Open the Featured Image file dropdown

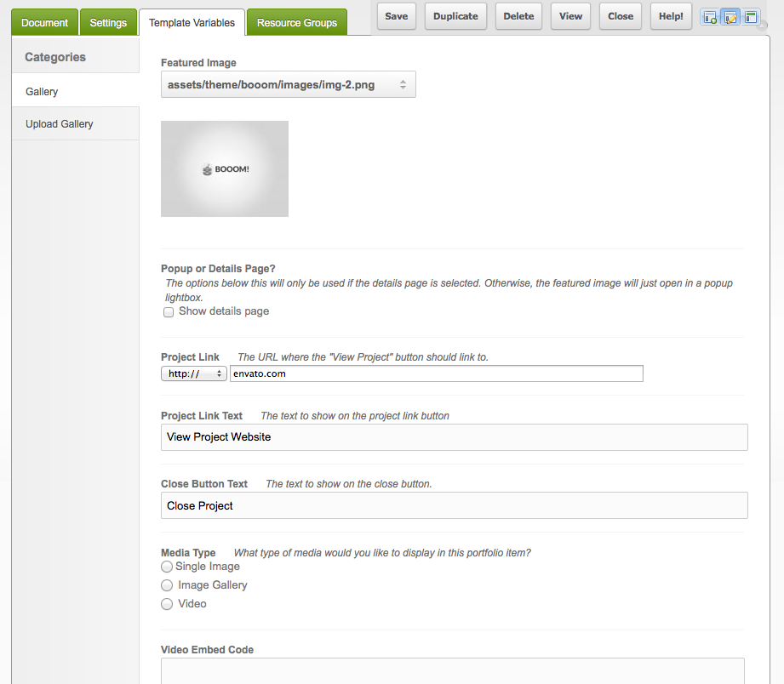tap(288, 85)
